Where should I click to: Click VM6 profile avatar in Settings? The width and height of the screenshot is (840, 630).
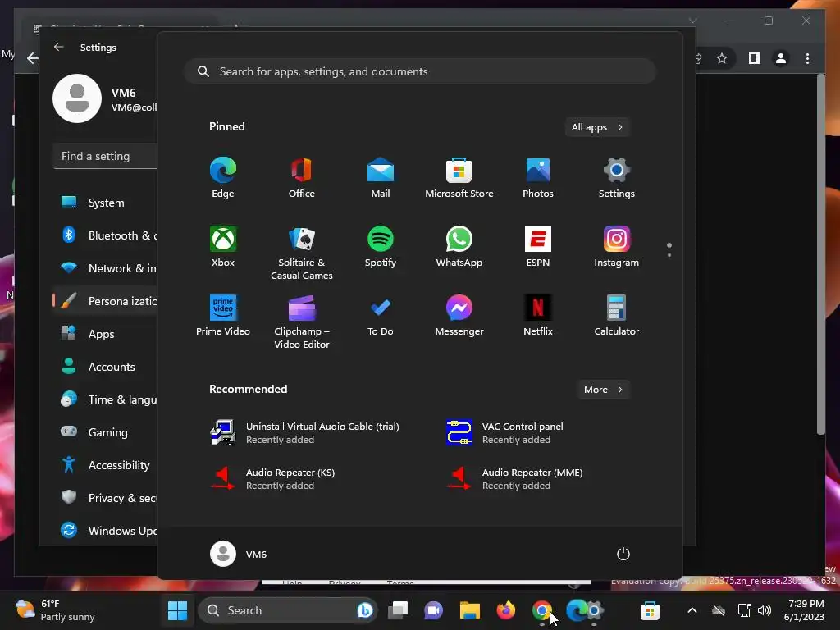click(77, 98)
